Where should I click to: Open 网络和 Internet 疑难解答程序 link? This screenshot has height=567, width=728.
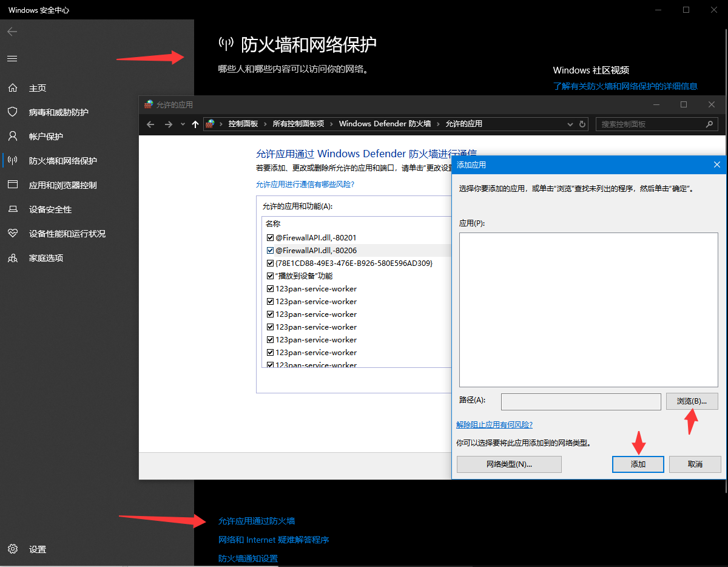274,540
